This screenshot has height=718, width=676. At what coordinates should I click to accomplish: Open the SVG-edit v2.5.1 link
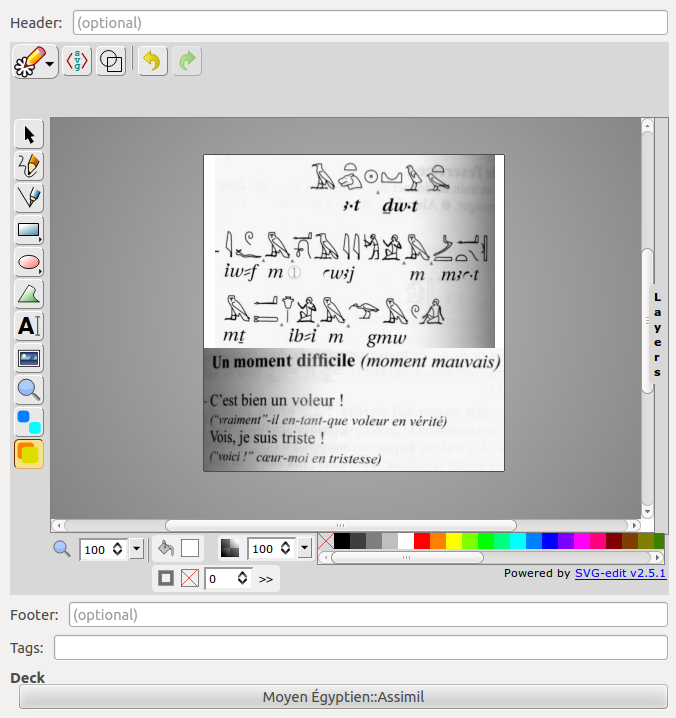click(620, 573)
